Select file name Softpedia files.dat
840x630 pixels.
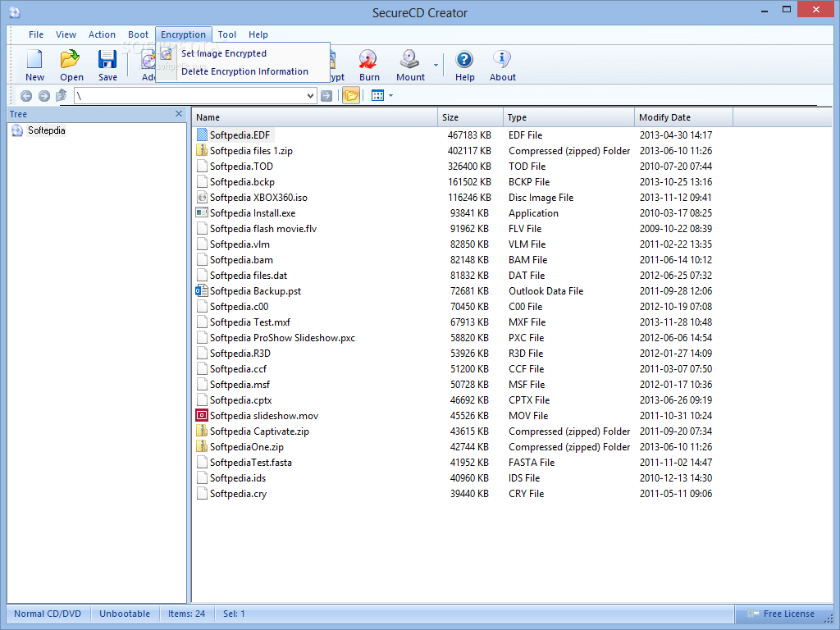[248, 276]
